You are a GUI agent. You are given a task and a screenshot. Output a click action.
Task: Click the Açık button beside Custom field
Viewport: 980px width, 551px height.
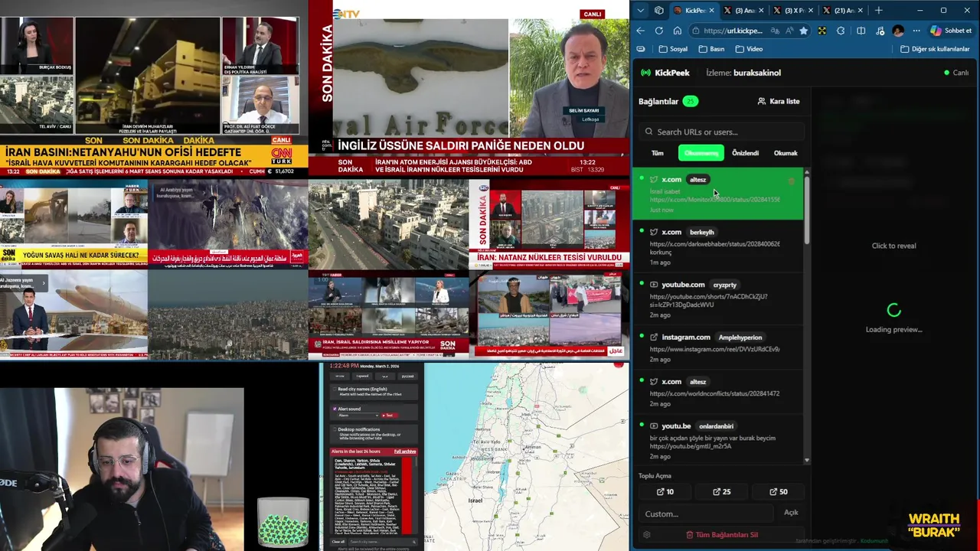[791, 513]
